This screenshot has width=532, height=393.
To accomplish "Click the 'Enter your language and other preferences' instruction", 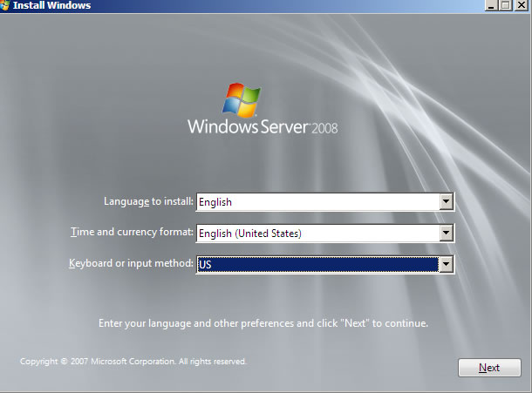I will pos(263,323).
